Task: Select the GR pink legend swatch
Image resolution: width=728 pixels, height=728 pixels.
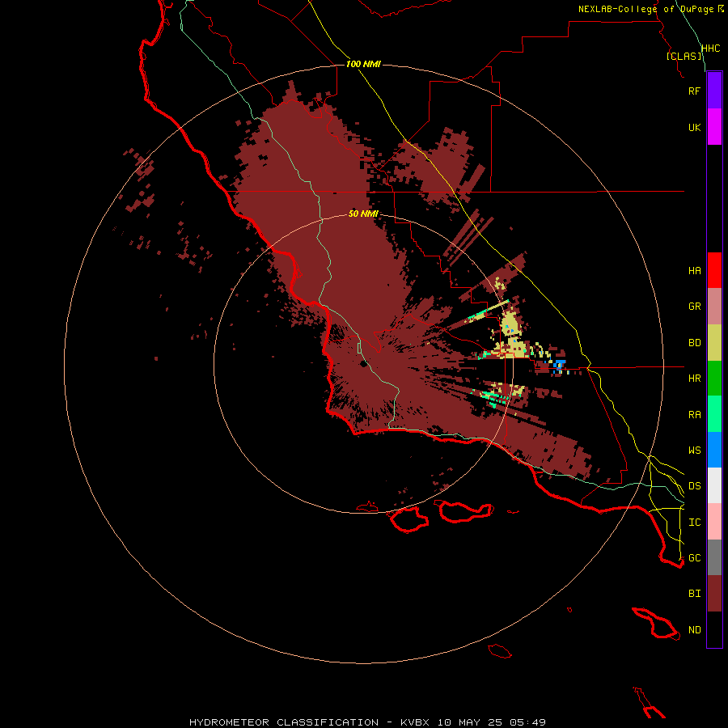Action: click(714, 307)
